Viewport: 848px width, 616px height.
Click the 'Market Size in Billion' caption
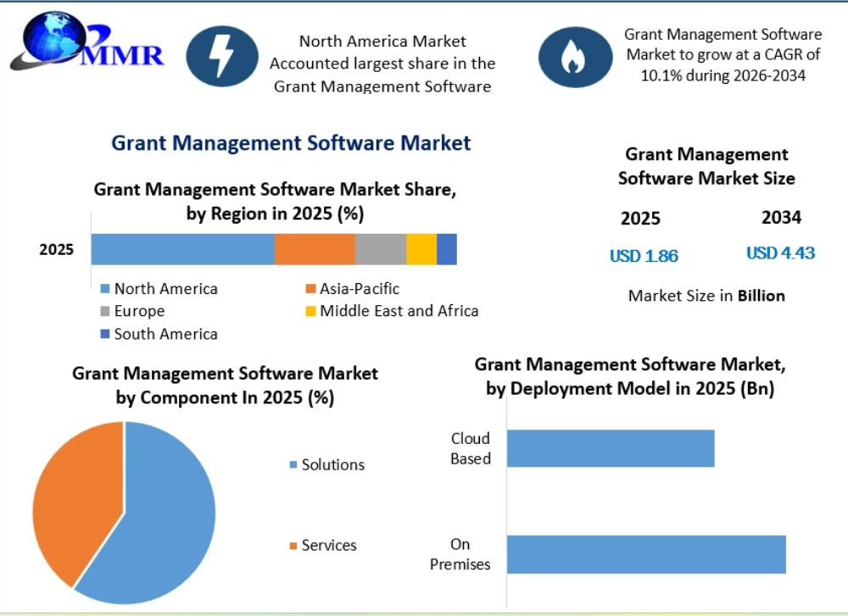(x=706, y=296)
